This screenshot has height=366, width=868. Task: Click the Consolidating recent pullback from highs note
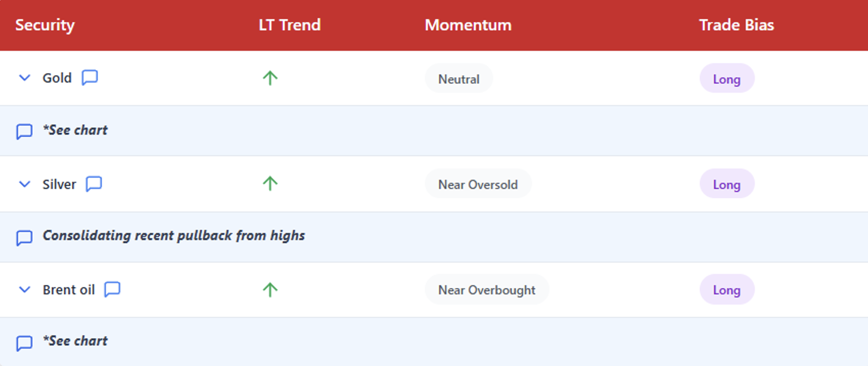coord(174,235)
